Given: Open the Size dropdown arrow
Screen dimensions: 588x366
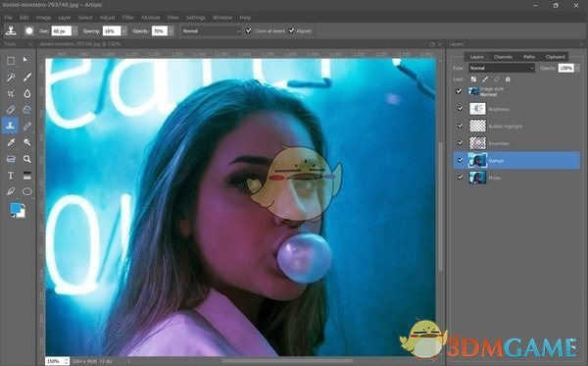Looking at the screenshot, I should [x=75, y=30].
